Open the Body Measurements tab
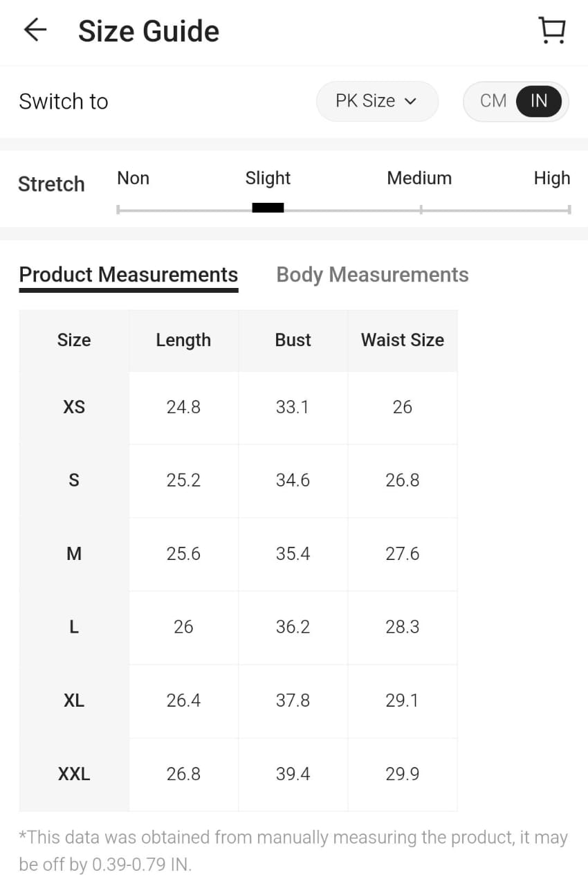 (x=372, y=275)
